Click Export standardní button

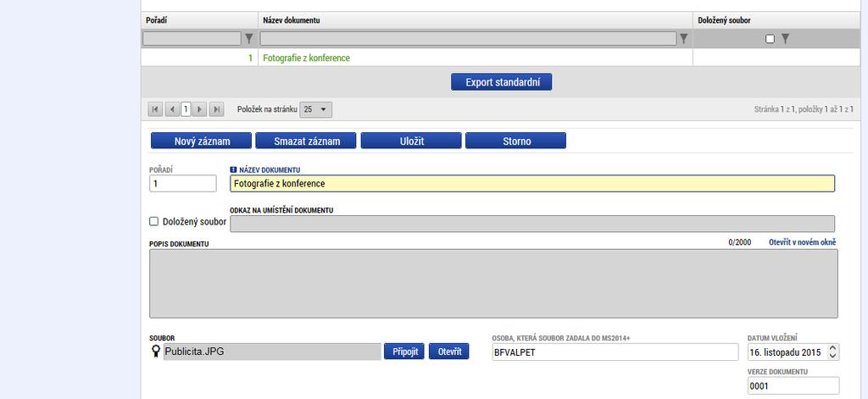coord(502,82)
